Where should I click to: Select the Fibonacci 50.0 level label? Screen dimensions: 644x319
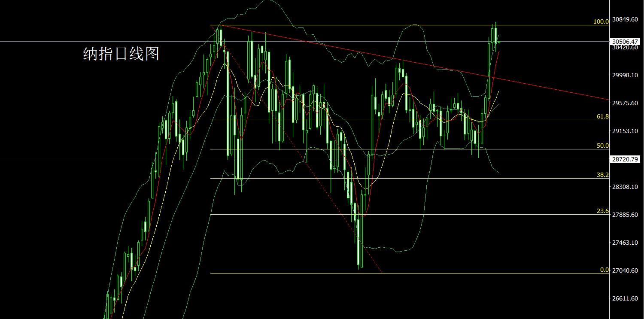point(603,146)
